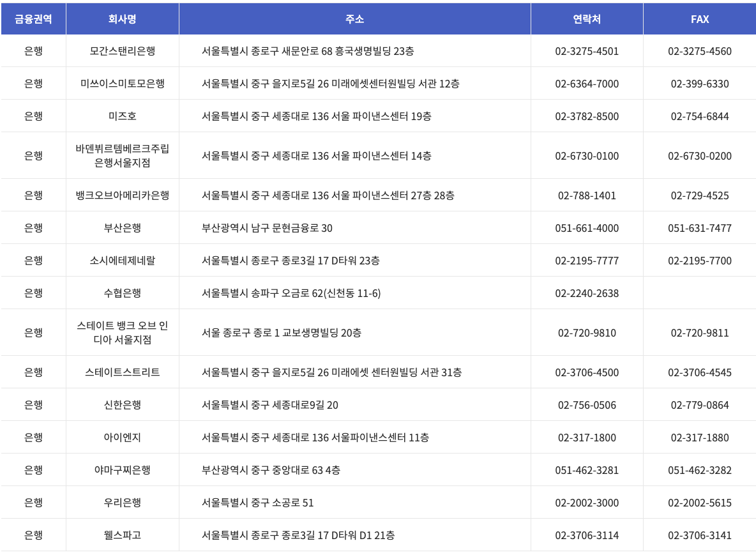Click phone number 02-3706-3114

coord(587,535)
